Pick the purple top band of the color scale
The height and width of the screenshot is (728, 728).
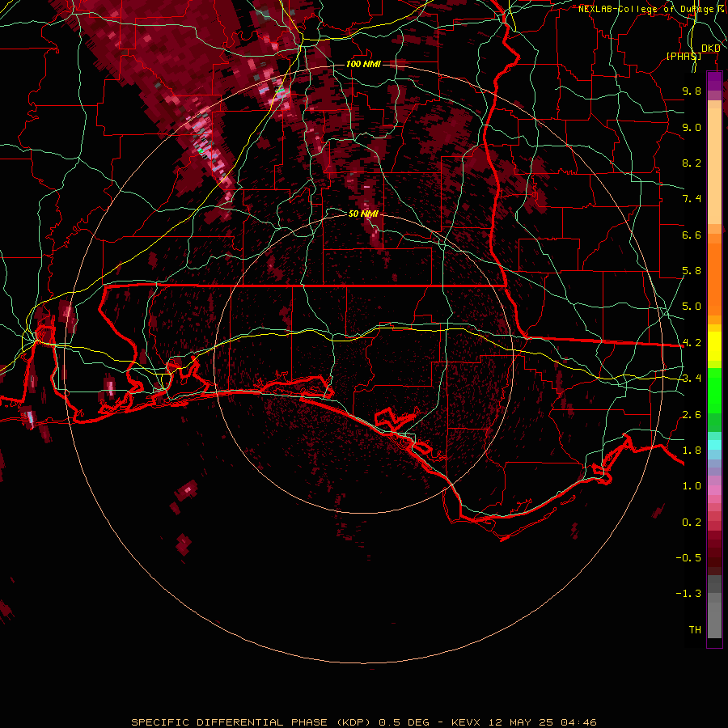tap(714, 81)
